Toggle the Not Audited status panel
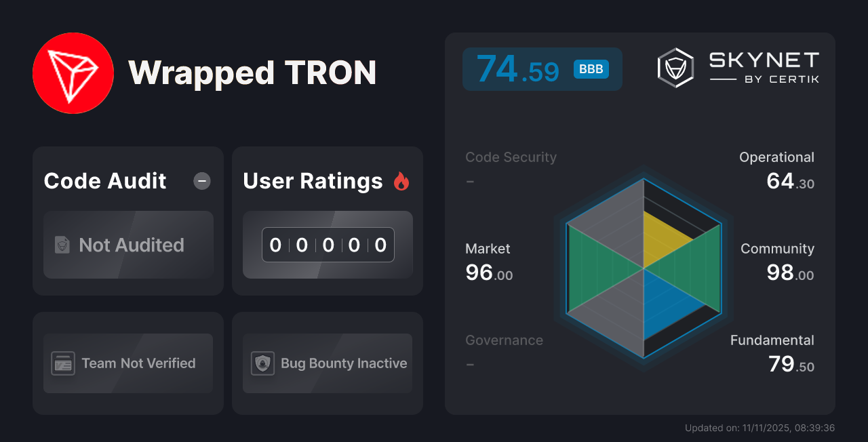Image resolution: width=868 pixels, height=442 pixels. pyautogui.click(x=128, y=245)
